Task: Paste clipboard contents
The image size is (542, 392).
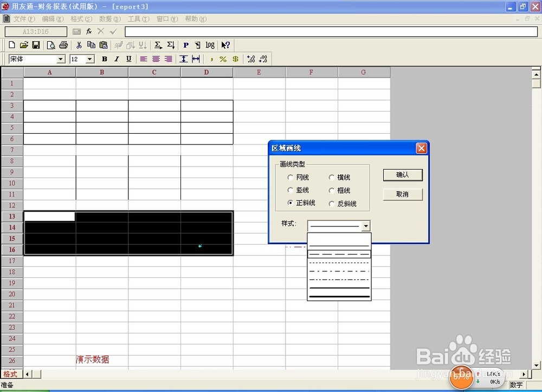Action: pyautogui.click(x=104, y=45)
